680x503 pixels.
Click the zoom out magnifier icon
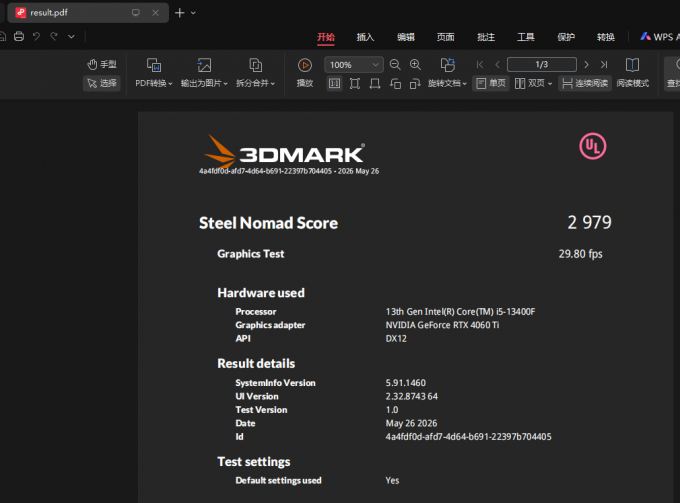click(x=395, y=65)
